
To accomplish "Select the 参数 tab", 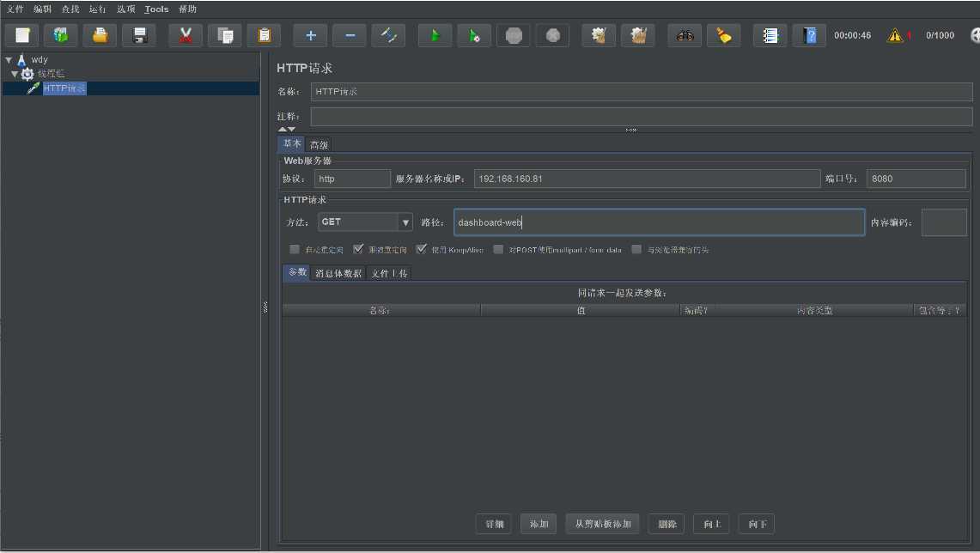I will click(297, 272).
